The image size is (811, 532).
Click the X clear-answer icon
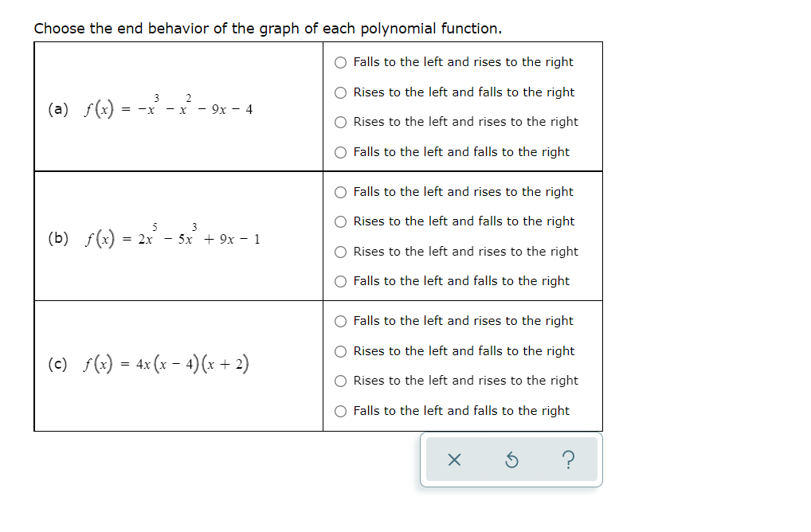point(454,460)
